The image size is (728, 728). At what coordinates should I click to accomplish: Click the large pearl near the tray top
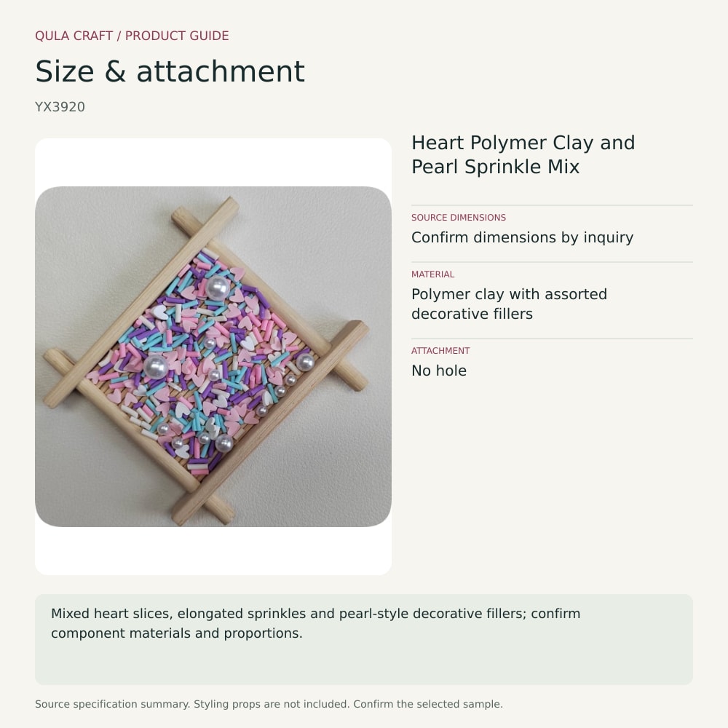point(217,288)
